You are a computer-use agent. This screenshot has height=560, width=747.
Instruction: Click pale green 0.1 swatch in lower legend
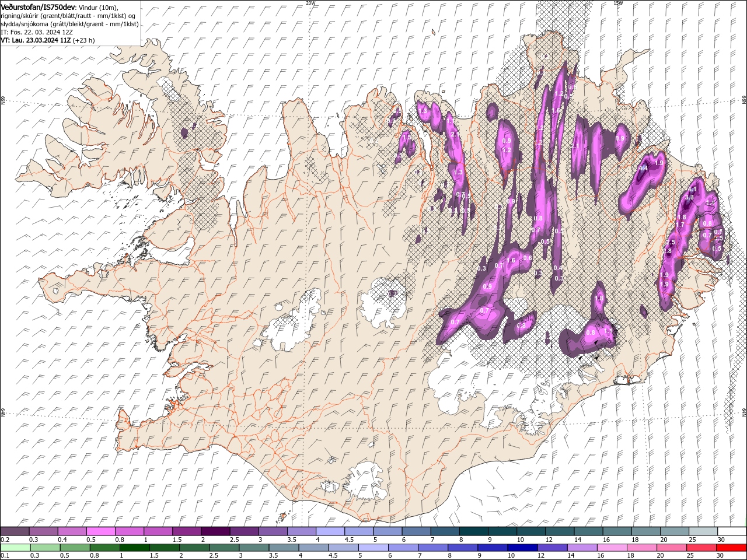tap(15, 547)
